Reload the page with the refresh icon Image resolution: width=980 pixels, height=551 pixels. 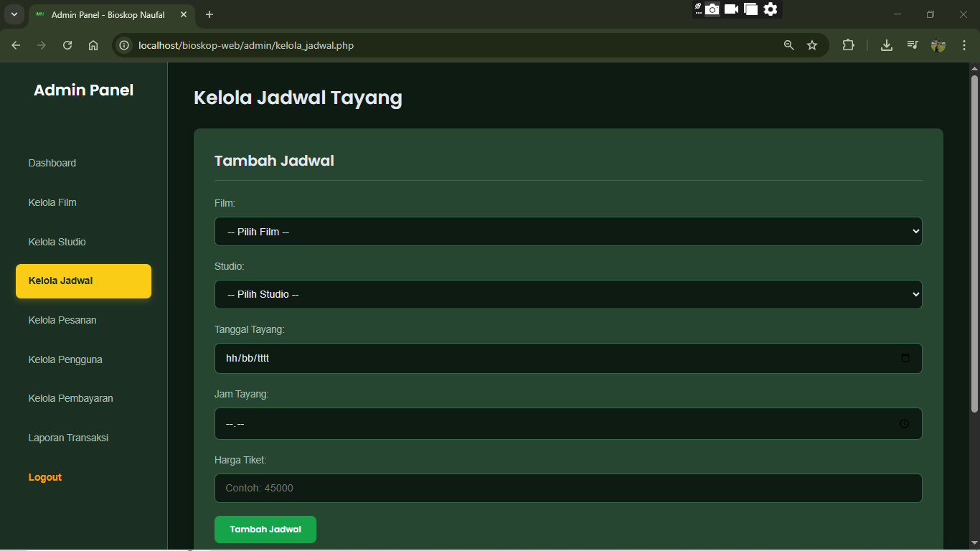[x=67, y=45]
